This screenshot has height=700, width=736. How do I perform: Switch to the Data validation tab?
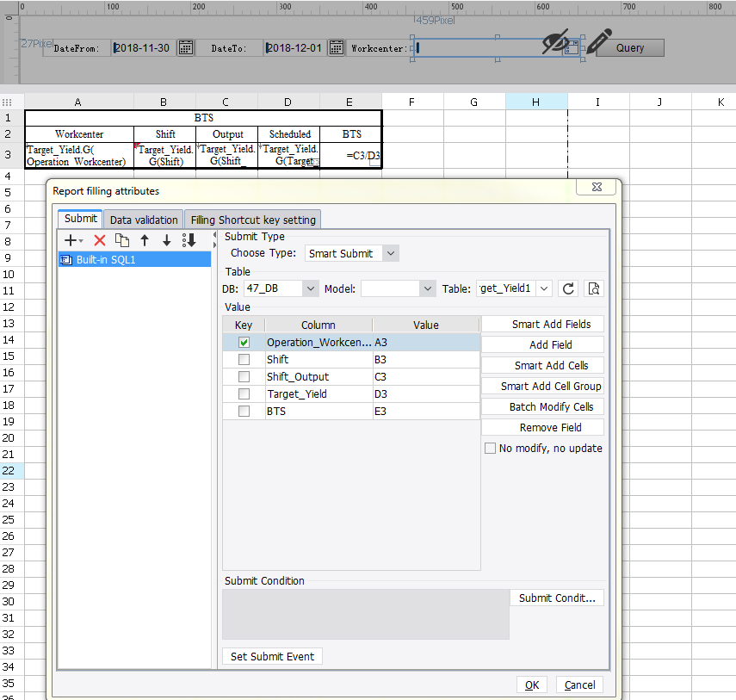[x=144, y=220]
